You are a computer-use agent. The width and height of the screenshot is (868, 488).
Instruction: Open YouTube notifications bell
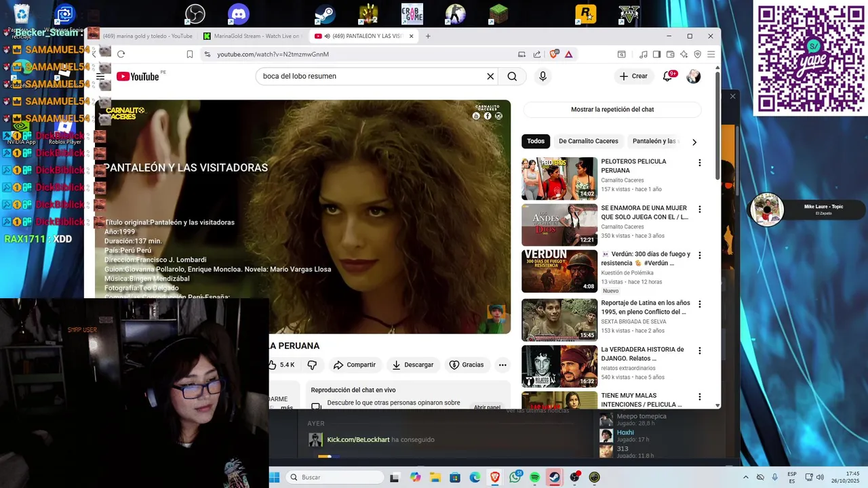click(x=668, y=77)
